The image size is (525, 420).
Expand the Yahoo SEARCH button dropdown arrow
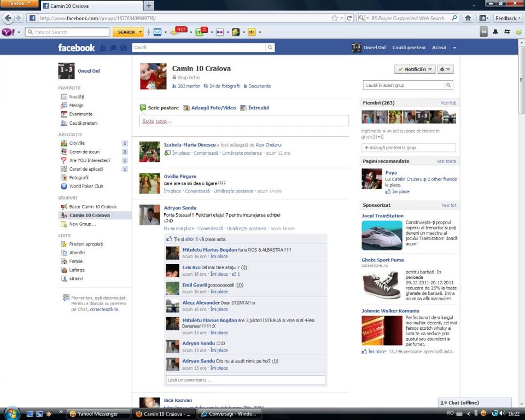pyautogui.click(x=141, y=32)
